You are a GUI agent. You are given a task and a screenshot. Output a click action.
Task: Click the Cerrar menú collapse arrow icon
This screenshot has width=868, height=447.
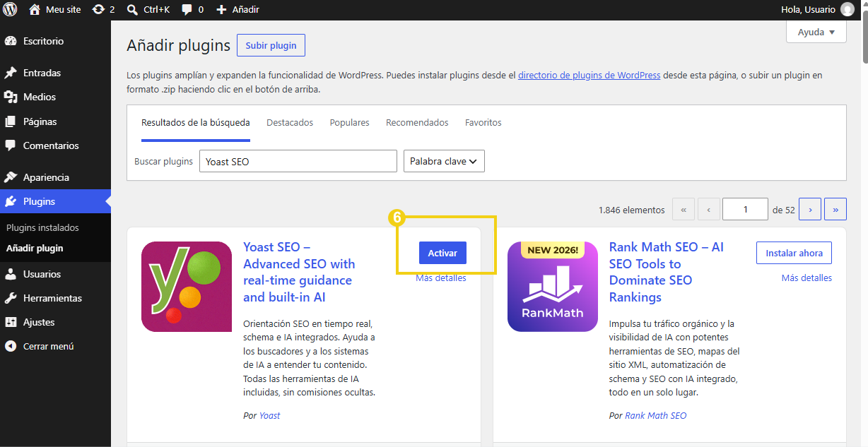click(x=11, y=346)
